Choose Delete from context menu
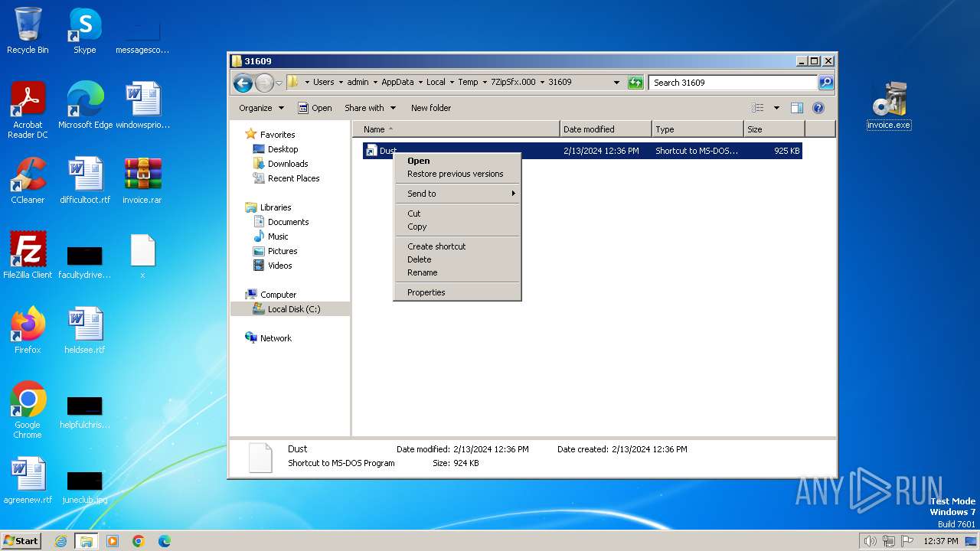 pos(457,259)
